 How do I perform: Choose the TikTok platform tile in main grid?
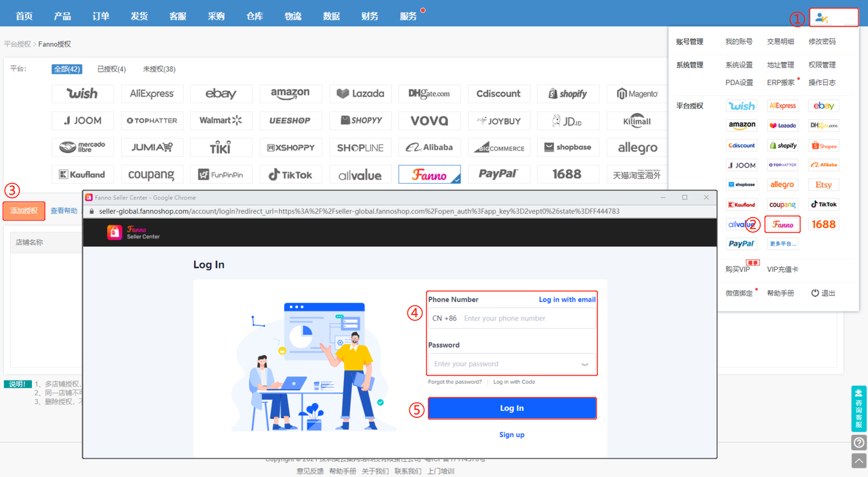pyautogui.click(x=291, y=175)
